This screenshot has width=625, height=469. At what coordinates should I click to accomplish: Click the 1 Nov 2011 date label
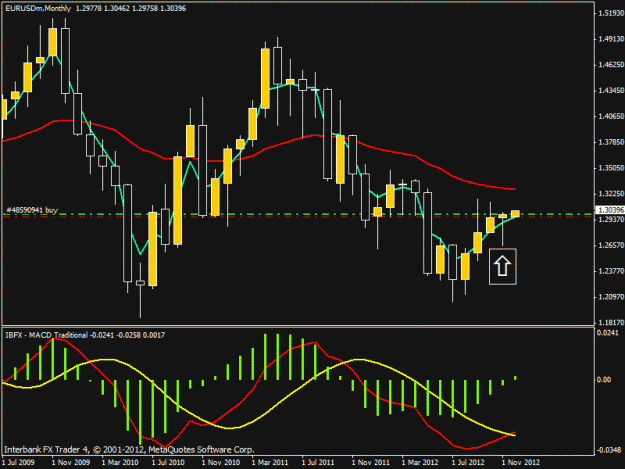[x=371, y=463]
